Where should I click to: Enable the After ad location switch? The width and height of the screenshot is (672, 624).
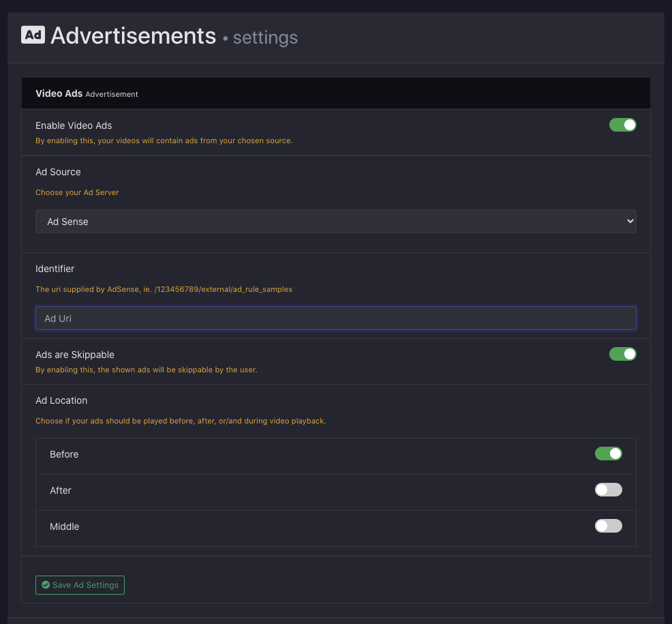608,490
